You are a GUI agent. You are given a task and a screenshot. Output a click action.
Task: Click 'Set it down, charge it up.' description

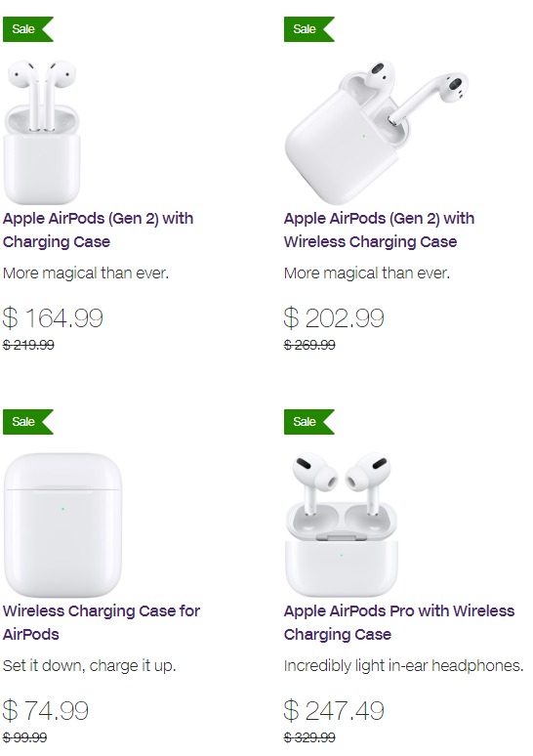90,666
